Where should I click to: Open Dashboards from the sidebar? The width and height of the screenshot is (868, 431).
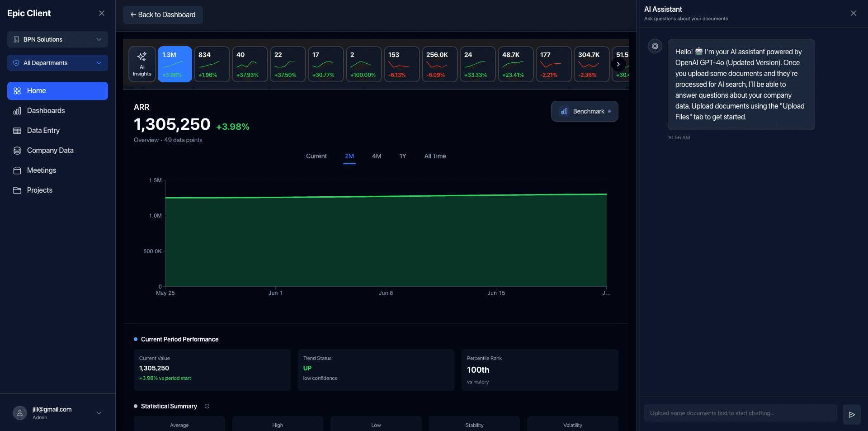point(57,110)
